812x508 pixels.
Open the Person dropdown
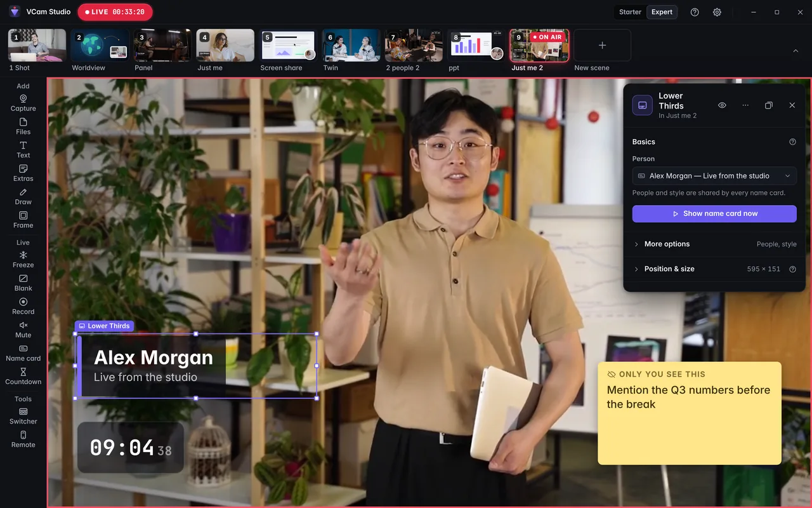[714, 176]
